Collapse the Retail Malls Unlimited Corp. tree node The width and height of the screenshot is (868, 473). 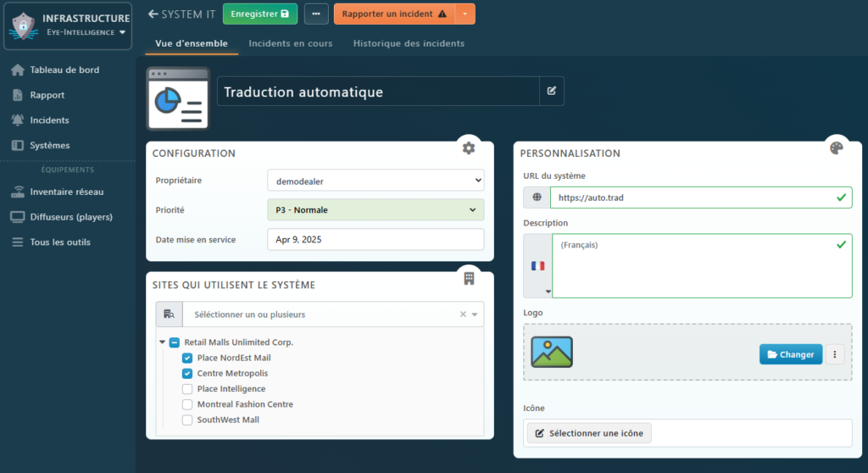tap(161, 343)
